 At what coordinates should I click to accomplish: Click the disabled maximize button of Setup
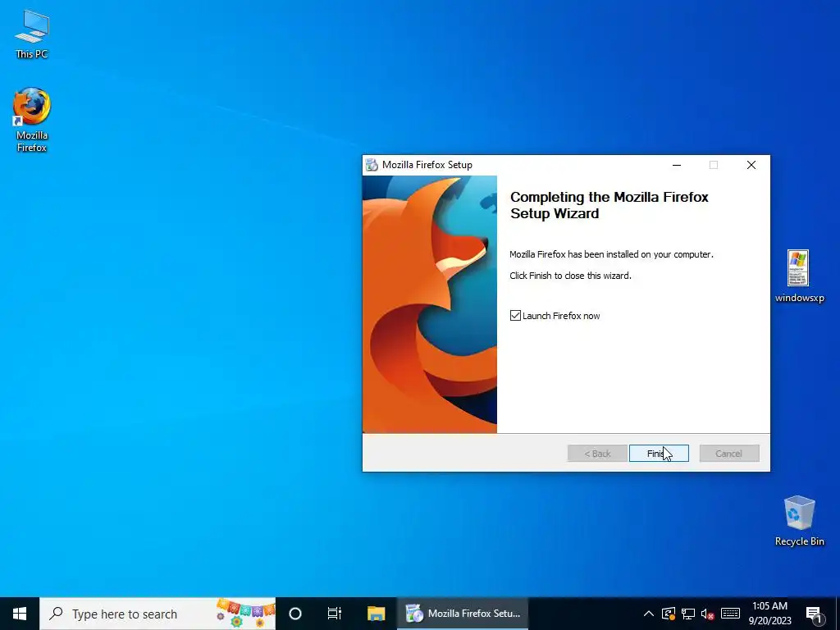(x=714, y=165)
